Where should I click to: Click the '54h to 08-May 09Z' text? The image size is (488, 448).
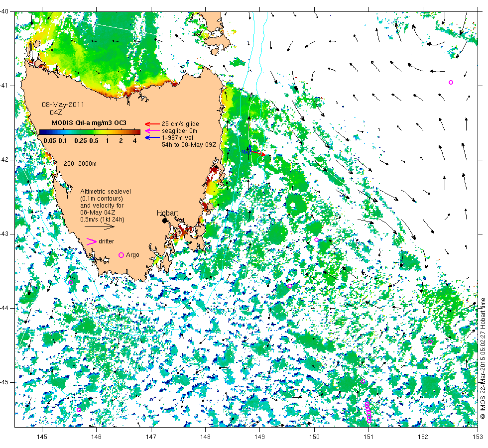pyautogui.click(x=189, y=145)
